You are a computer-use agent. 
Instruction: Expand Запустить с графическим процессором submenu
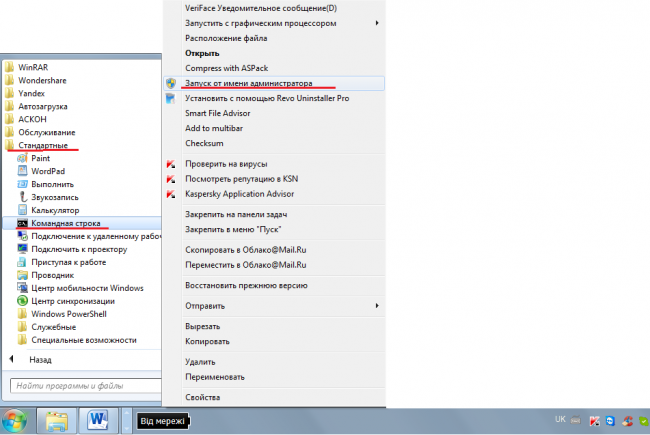[260, 22]
